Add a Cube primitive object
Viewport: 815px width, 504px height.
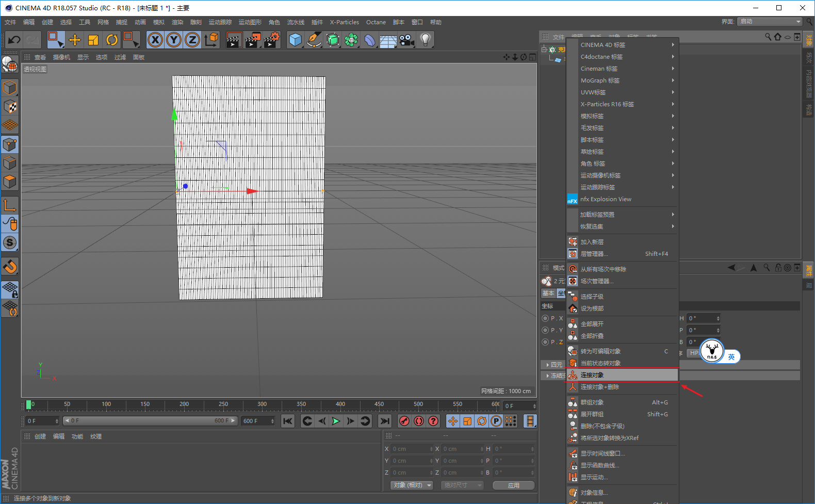click(296, 40)
